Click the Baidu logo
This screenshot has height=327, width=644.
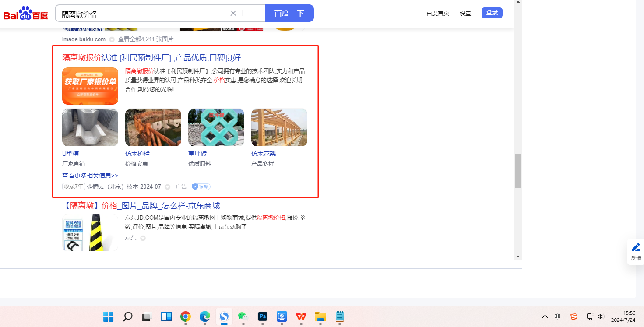[x=25, y=13]
